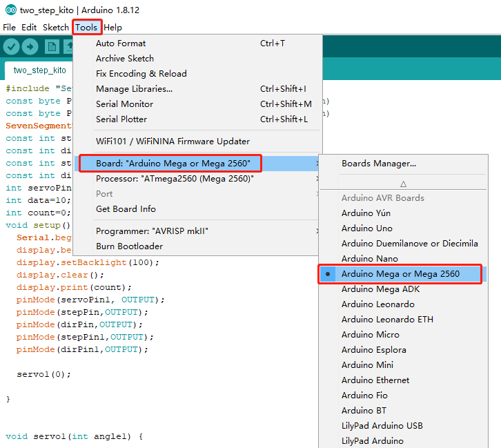This screenshot has width=501, height=448.
Task: Open the Sketch menu
Action: [56, 28]
